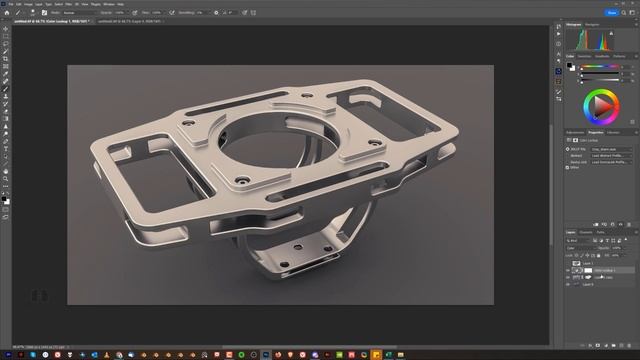Create a new layer from the Layers panel footer

(621, 345)
